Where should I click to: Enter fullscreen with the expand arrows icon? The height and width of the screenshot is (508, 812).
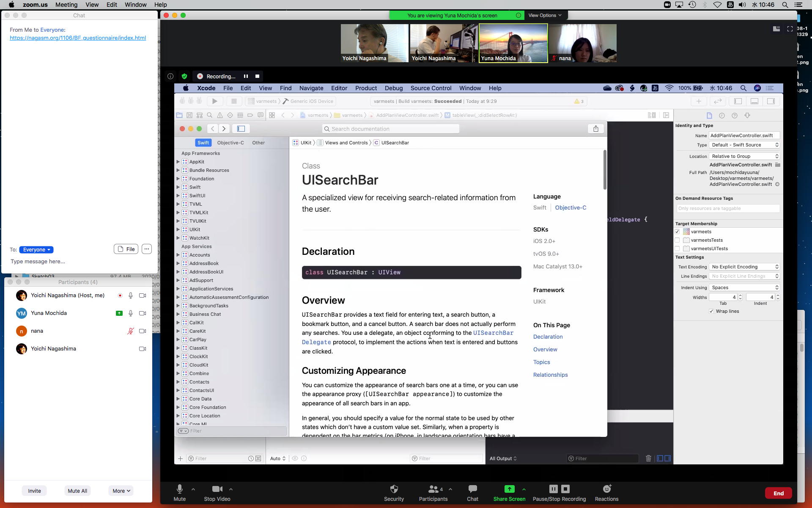tap(790, 29)
